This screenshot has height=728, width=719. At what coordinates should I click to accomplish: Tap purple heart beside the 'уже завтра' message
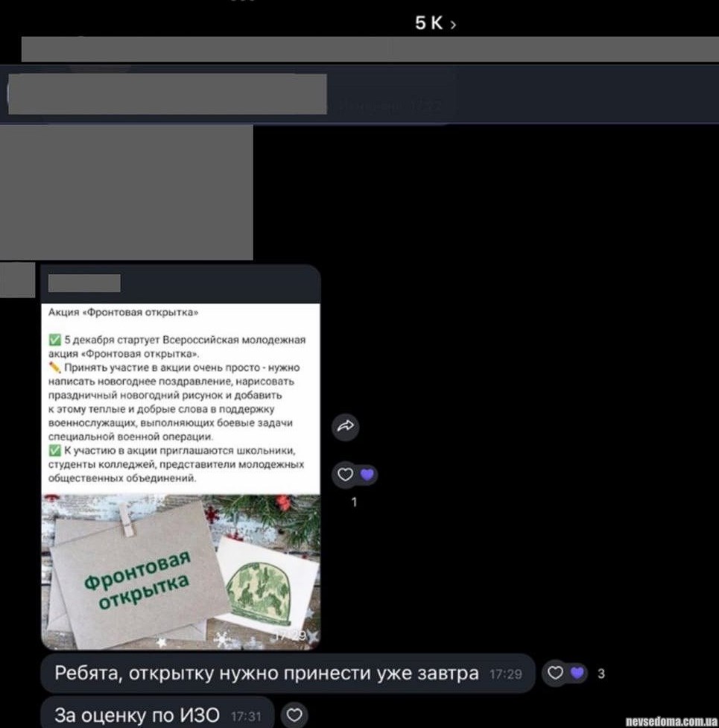point(576,674)
